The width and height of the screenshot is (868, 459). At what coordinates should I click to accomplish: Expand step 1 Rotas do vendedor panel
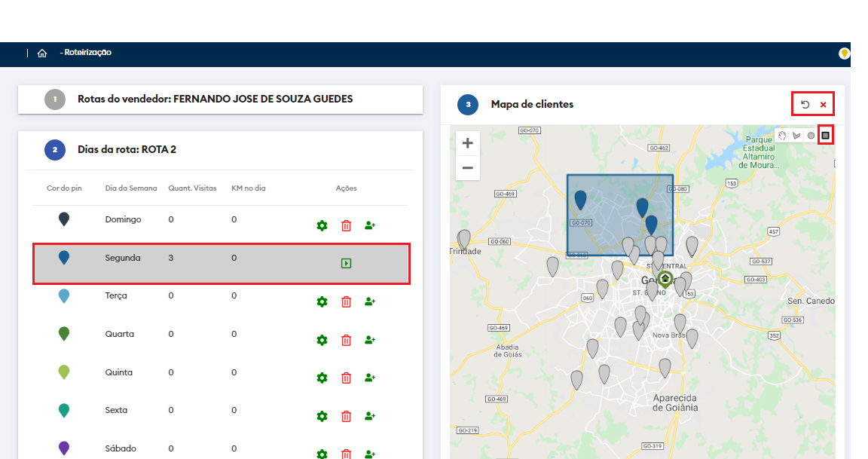(215, 99)
